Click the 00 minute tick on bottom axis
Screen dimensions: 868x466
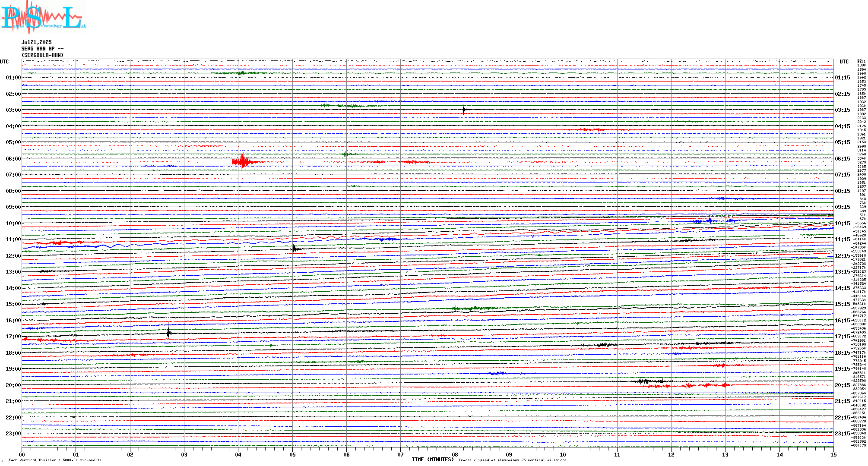click(x=22, y=454)
